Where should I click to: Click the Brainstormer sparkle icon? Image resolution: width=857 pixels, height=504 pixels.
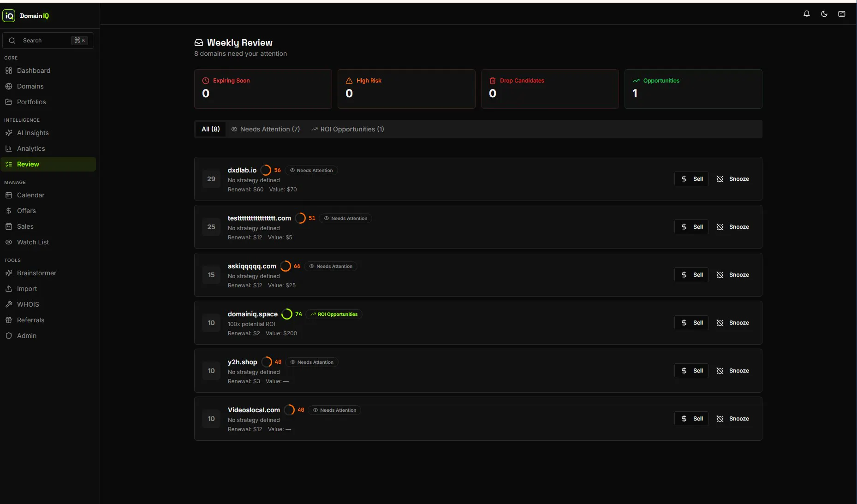pos(9,273)
